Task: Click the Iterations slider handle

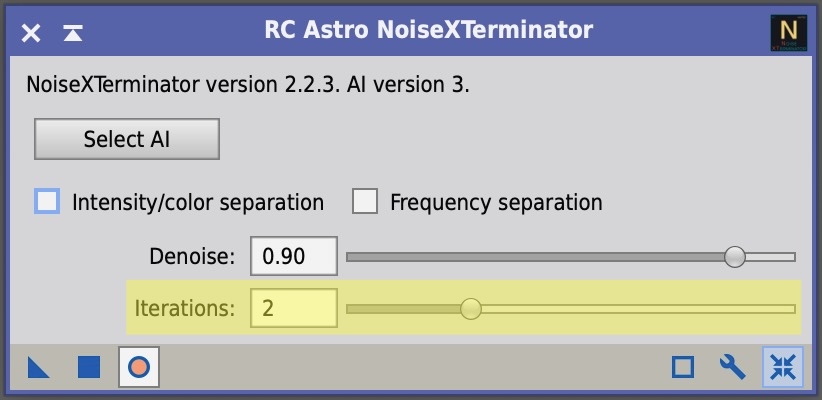Action: tap(471, 309)
